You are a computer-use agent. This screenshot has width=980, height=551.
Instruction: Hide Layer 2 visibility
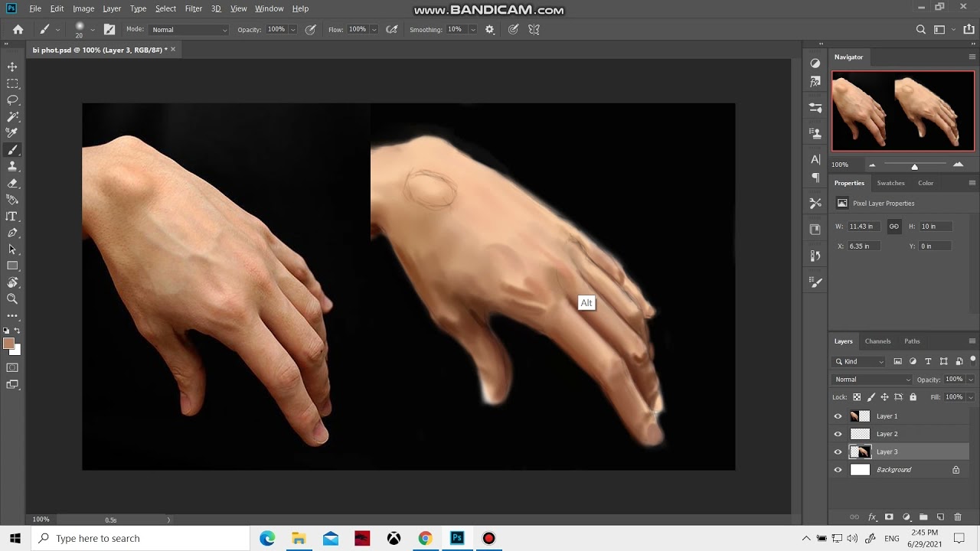(838, 434)
